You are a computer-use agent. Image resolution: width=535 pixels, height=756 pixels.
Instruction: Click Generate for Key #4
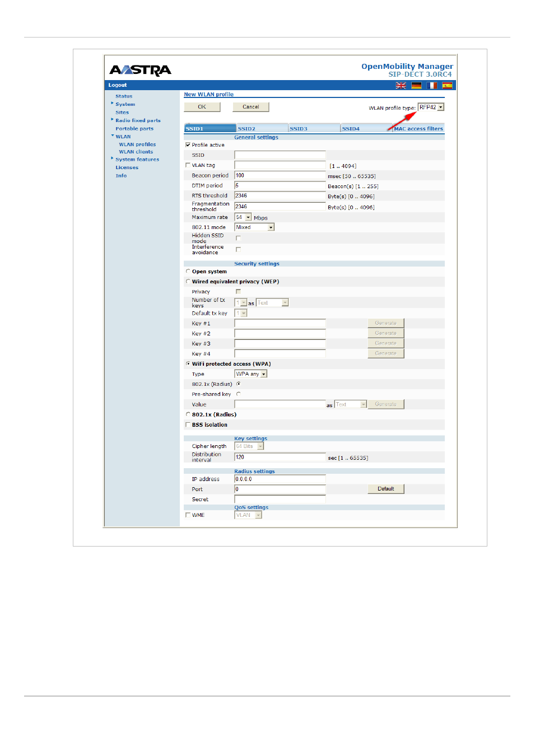[386, 353]
